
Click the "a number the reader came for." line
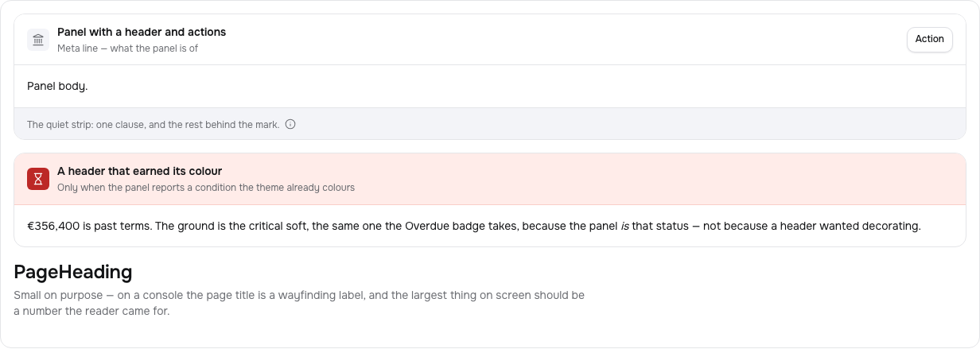[91, 311]
